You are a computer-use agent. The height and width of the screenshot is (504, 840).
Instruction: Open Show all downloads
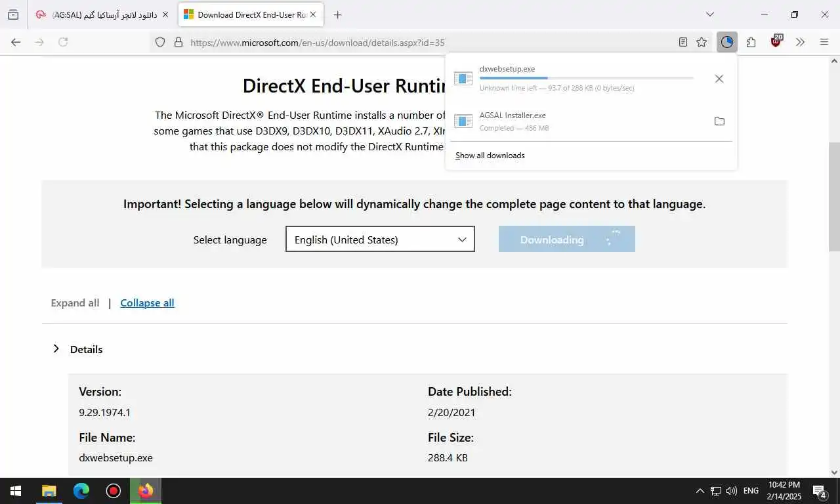click(490, 156)
